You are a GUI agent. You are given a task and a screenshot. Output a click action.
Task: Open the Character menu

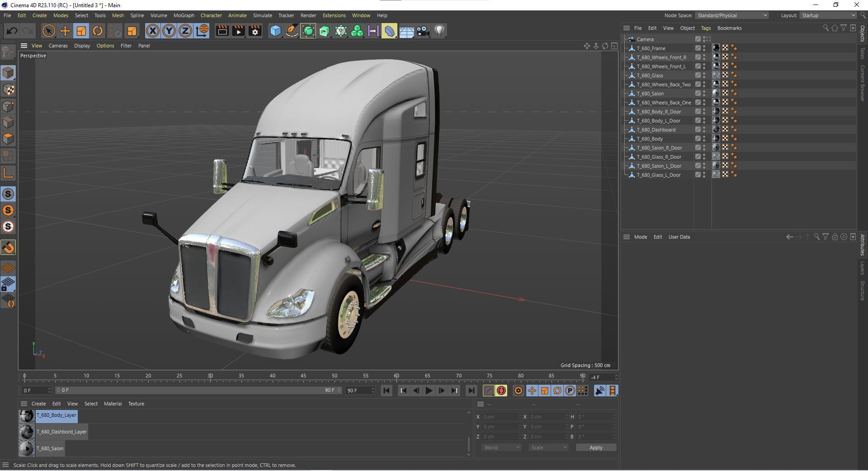(211, 15)
